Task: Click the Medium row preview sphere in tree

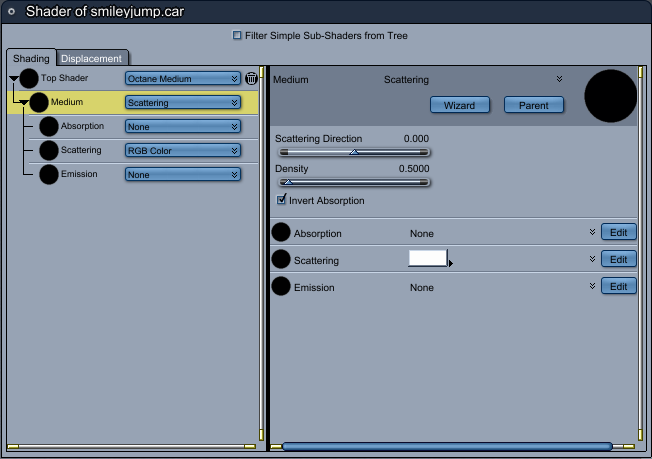Action: 39,103
